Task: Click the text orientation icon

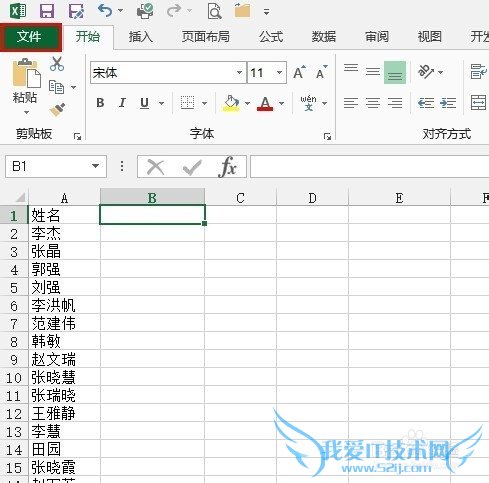Action: (x=426, y=71)
